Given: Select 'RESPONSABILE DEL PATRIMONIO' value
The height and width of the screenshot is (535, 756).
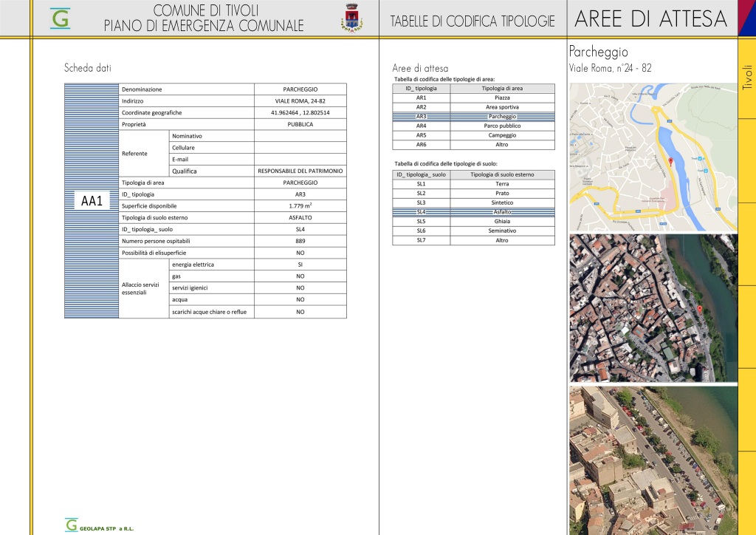Looking at the screenshot, I should click(300, 171).
